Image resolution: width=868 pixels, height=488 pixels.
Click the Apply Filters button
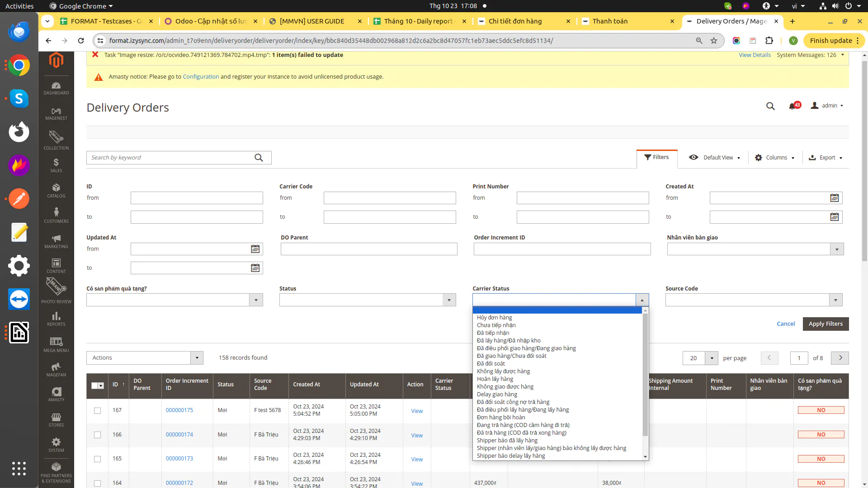pos(825,324)
